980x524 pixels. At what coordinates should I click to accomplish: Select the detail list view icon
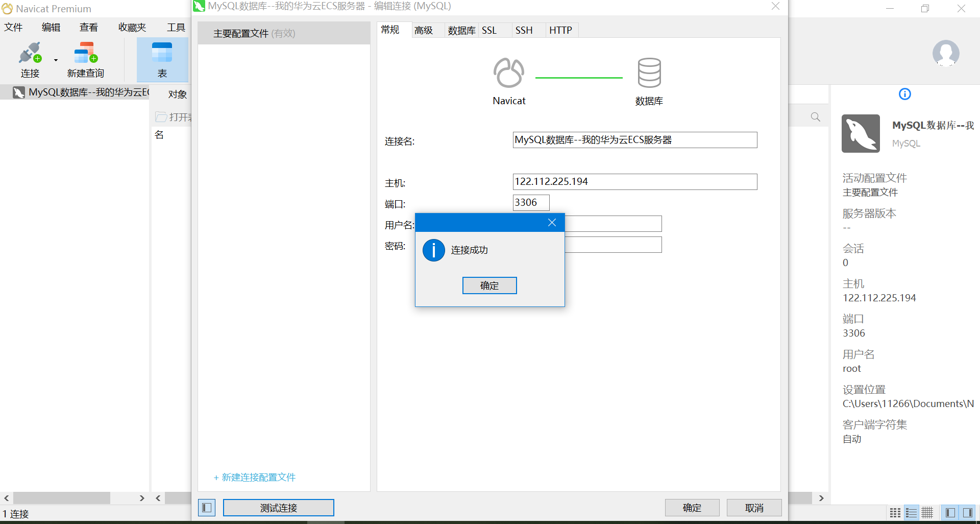pos(911,513)
